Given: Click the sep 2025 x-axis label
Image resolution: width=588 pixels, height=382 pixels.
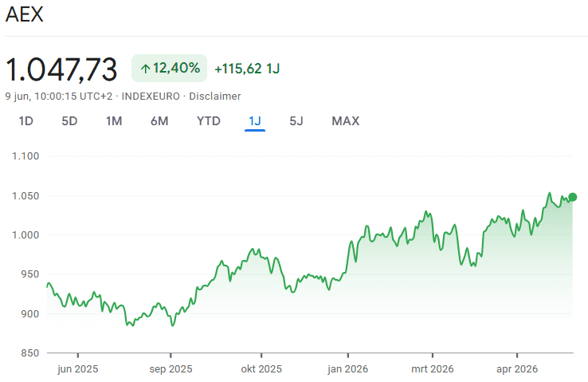Looking at the screenshot, I should (x=171, y=369).
